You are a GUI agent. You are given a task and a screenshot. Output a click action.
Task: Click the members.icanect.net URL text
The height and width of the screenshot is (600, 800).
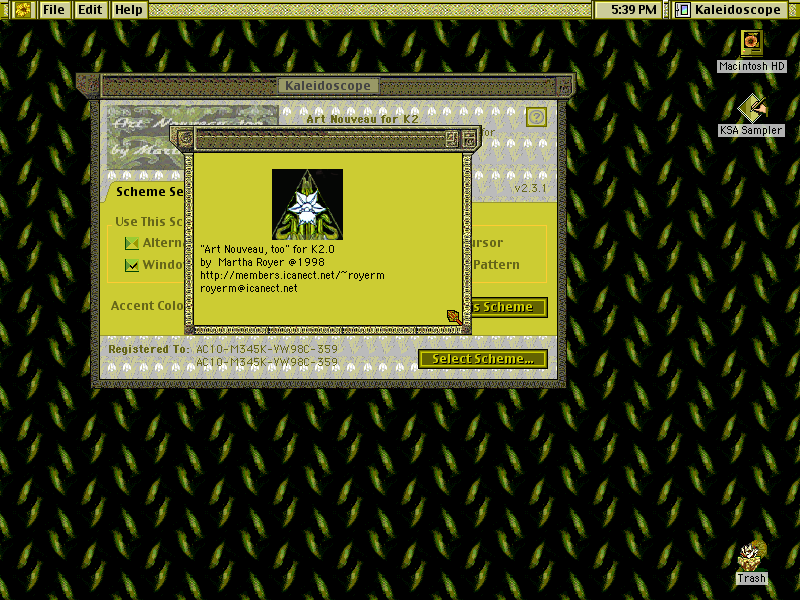292,276
